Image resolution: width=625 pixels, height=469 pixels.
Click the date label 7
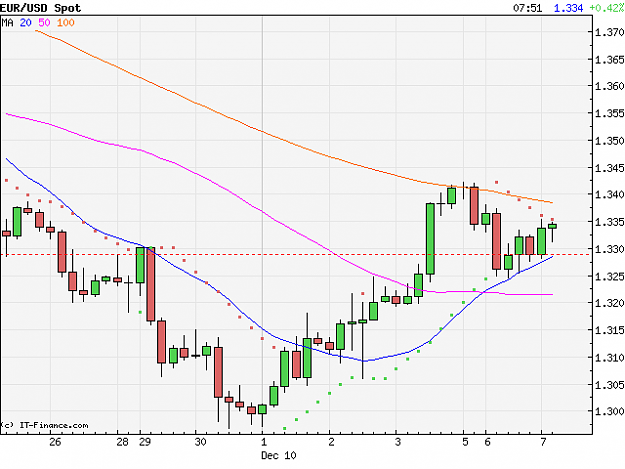tap(543, 442)
